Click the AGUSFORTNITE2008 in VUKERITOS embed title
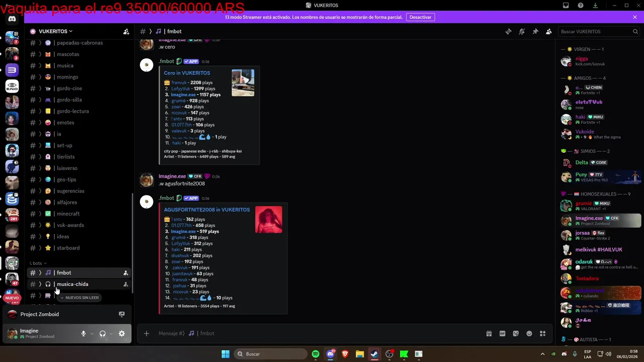The height and width of the screenshot is (362, 644). pyautogui.click(x=207, y=210)
